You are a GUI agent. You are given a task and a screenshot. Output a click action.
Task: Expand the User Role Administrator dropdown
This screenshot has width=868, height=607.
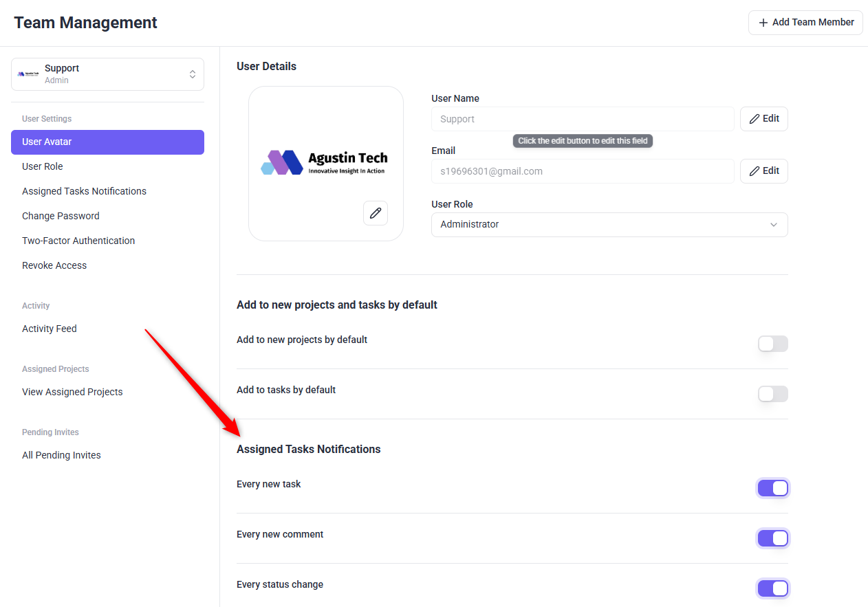(x=609, y=225)
